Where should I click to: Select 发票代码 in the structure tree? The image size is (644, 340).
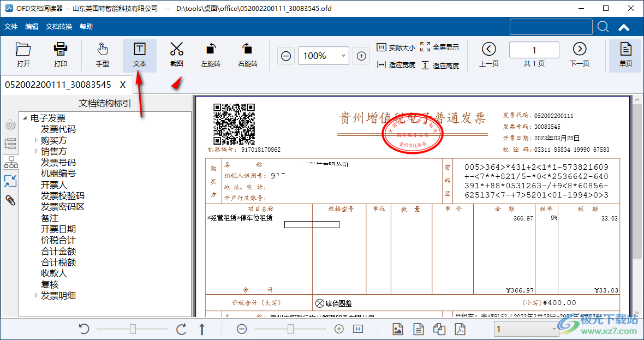[58, 129]
